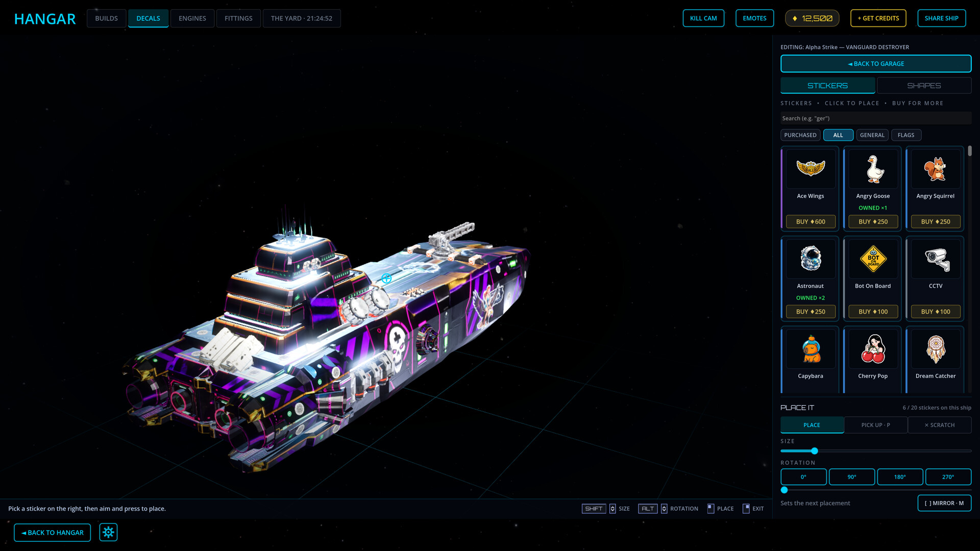Select the ALL sticker filter

point(838,135)
